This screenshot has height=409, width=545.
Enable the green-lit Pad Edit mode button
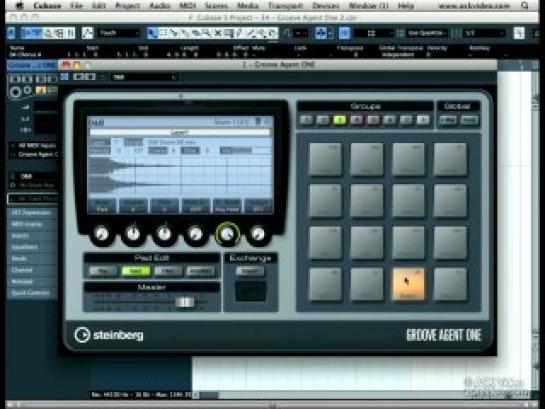(x=136, y=271)
